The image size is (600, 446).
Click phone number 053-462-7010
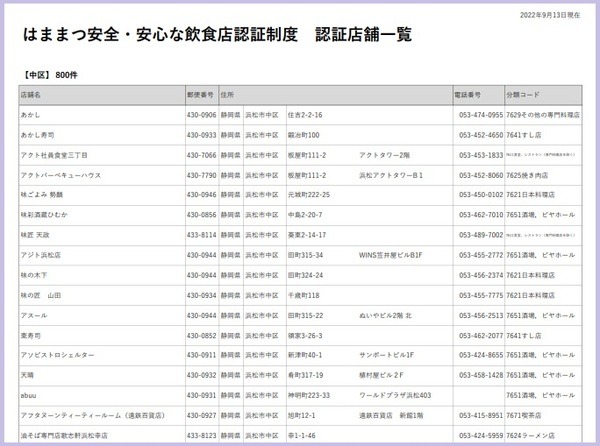(481, 215)
